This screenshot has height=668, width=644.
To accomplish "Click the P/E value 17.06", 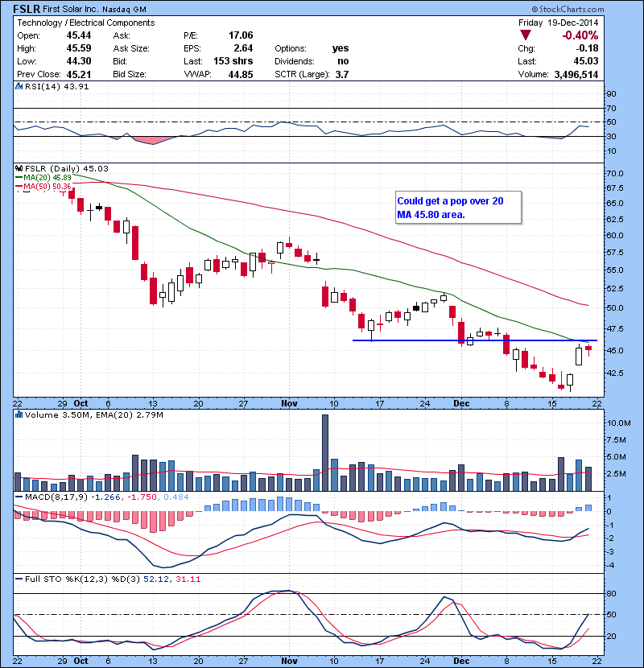I will click(x=241, y=35).
